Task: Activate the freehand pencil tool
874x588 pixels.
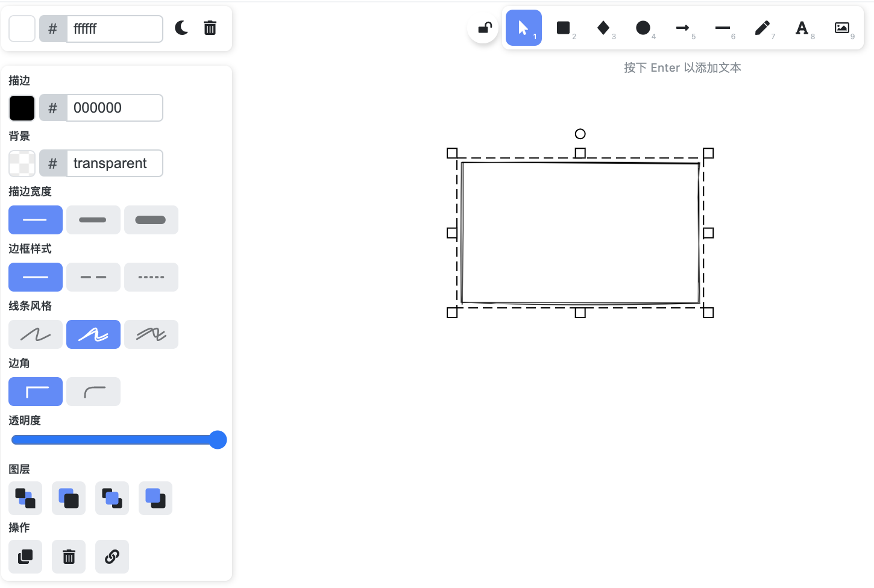Action: click(762, 28)
